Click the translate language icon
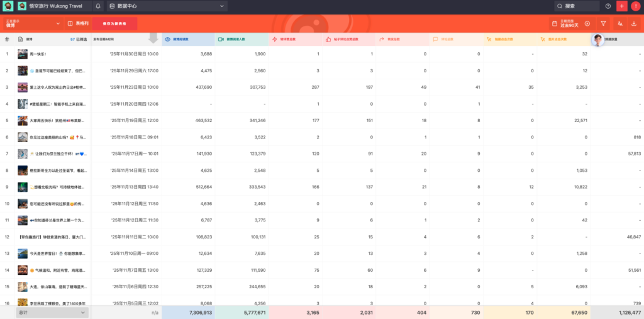This screenshot has height=319, width=644. point(620,23)
